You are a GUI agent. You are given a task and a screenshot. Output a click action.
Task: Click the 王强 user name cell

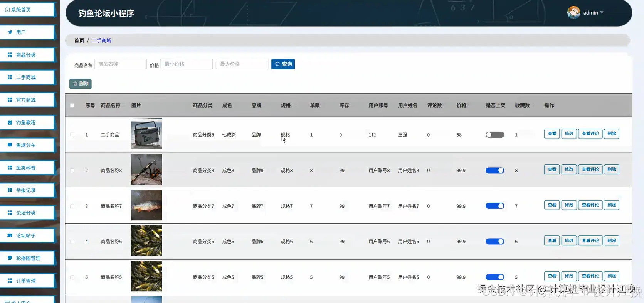[x=402, y=135]
